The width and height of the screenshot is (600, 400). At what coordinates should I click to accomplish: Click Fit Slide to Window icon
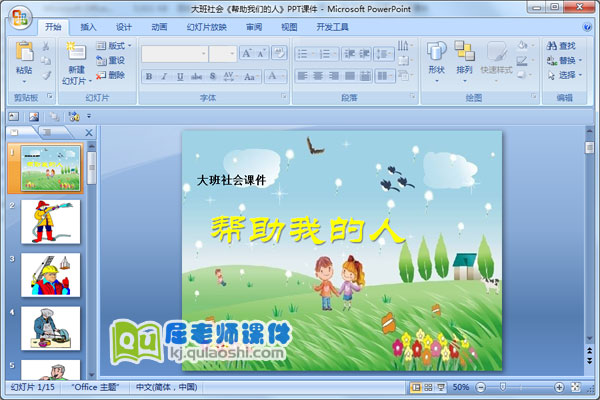coord(576,387)
